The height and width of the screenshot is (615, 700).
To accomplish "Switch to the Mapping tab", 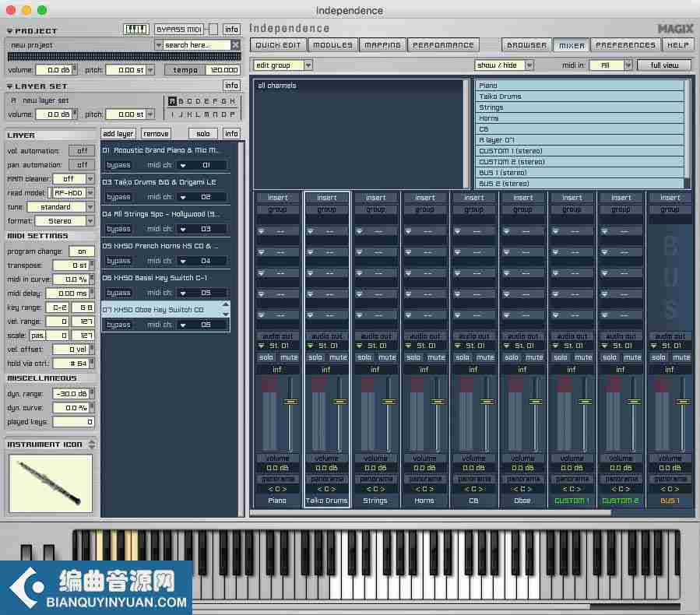I will 382,45.
